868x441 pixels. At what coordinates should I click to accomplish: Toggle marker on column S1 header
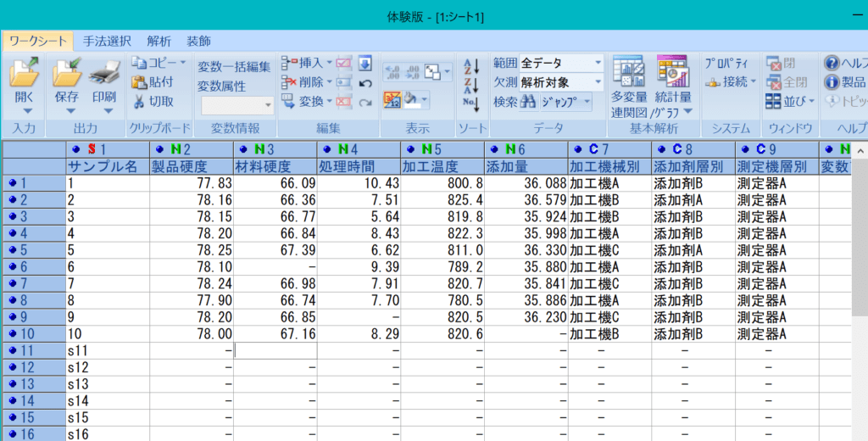pyautogui.click(x=76, y=149)
